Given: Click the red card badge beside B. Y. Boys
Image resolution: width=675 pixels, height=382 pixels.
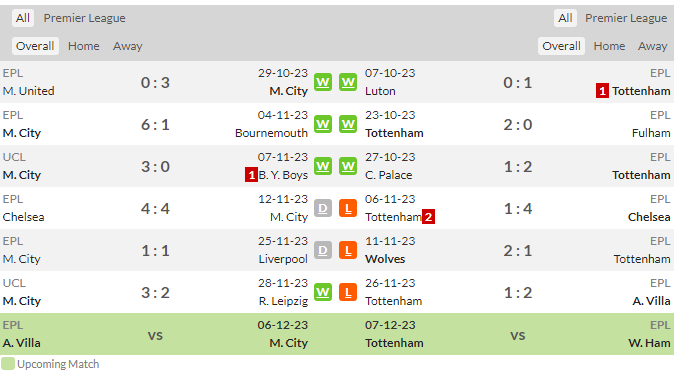Looking at the screenshot, I should click(251, 175).
